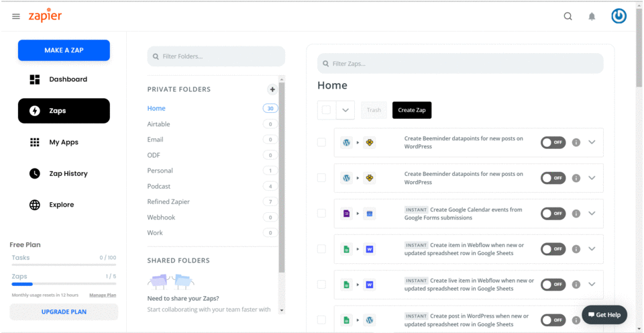The image size is (644, 333).
Task: Check the Google Calendar events zap checkbox
Action: point(321,213)
